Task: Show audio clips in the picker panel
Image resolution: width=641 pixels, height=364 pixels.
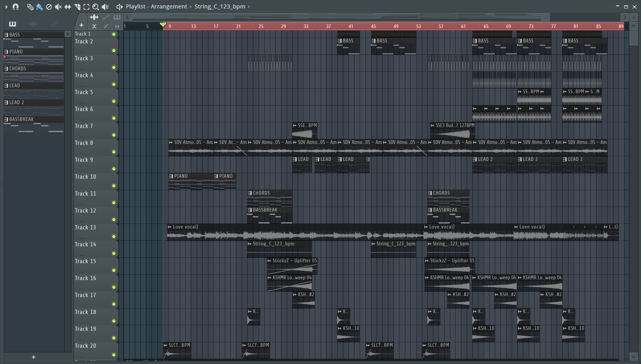Action: 34,24
